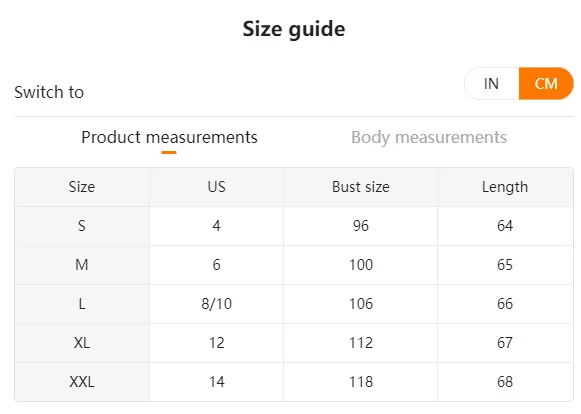Click the Switch to label
The width and height of the screenshot is (581, 414).
pos(49,92)
